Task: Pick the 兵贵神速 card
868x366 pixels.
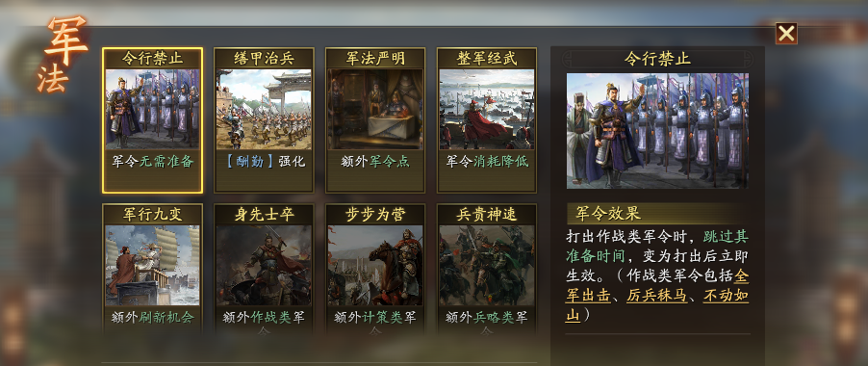Action: point(487,269)
